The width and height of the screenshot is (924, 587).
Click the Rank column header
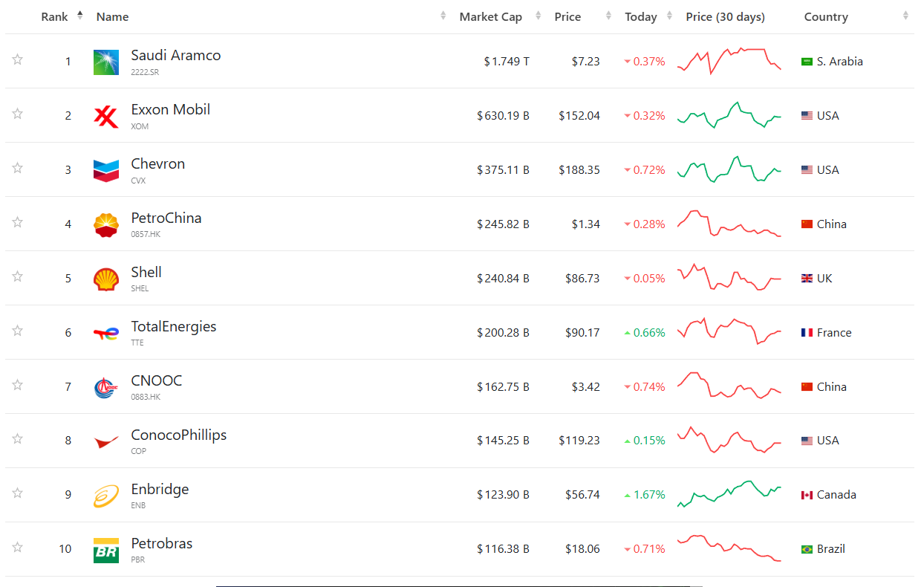(x=55, y=16)
